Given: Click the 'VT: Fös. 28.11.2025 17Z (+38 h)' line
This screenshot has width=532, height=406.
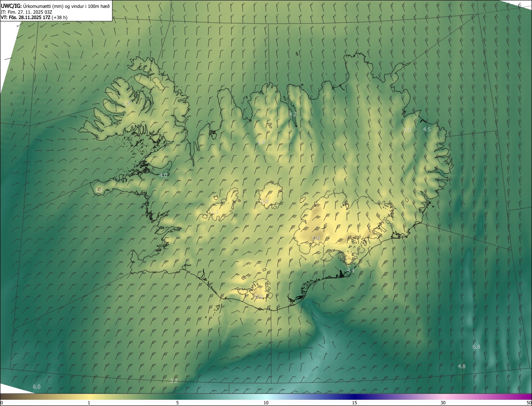Looking at the screenshot, I should (34, 17).
